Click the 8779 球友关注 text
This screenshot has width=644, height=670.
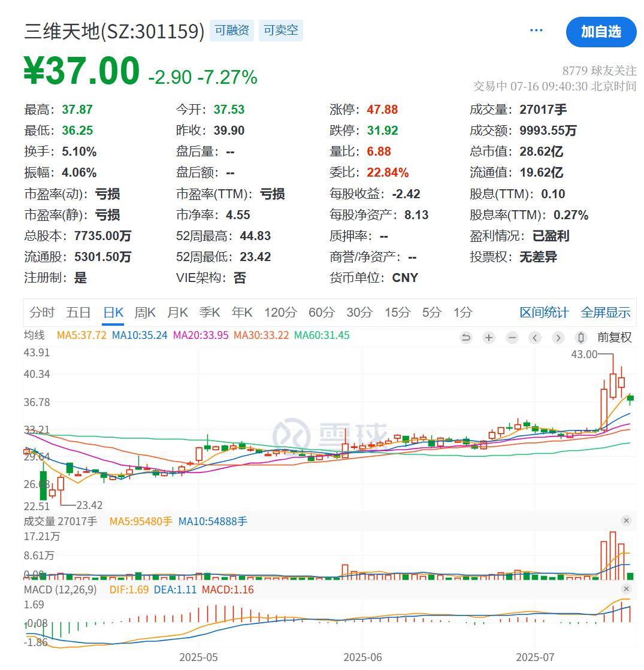599,71
